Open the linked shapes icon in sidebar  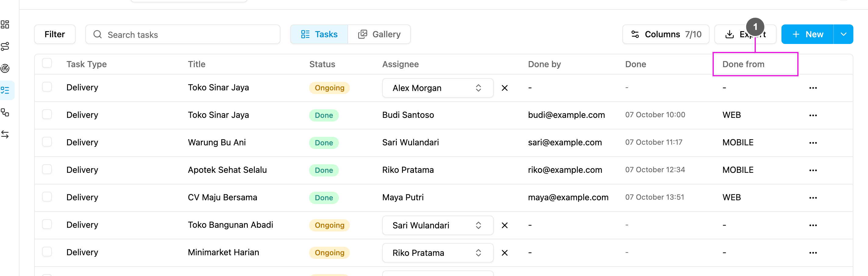point(5,112)
